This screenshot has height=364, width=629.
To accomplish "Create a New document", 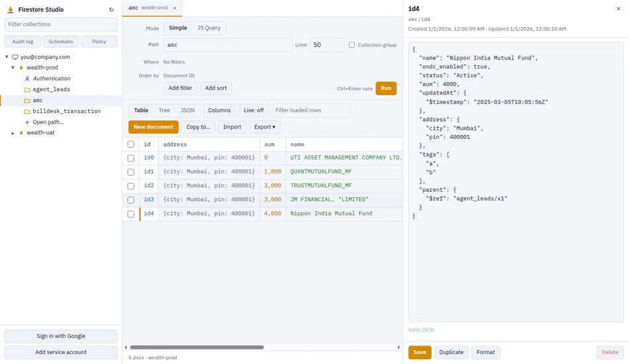I will (x=153, y=127).
